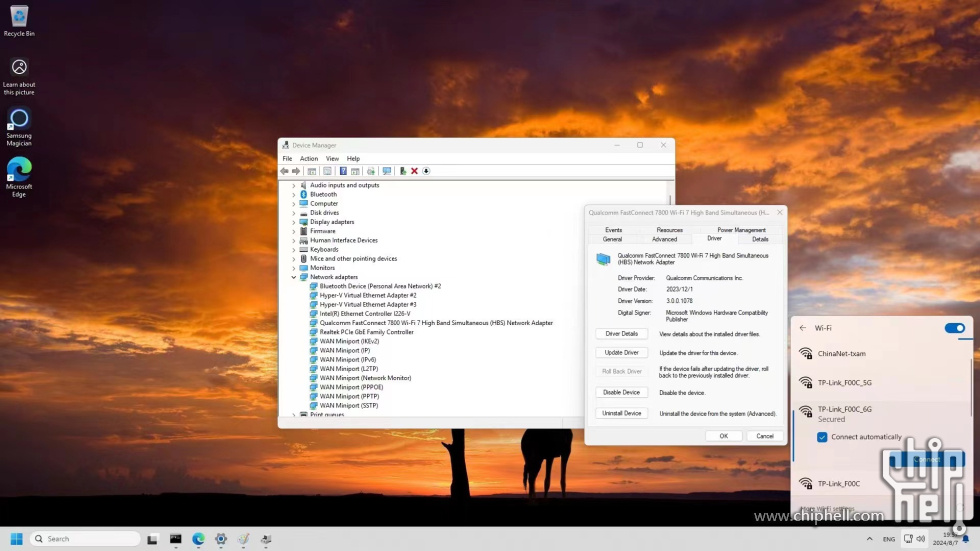This screenshot has height=551, width=980.
Task: Open Samsung Magician desktop shortcut
Action: coord(19,127)
